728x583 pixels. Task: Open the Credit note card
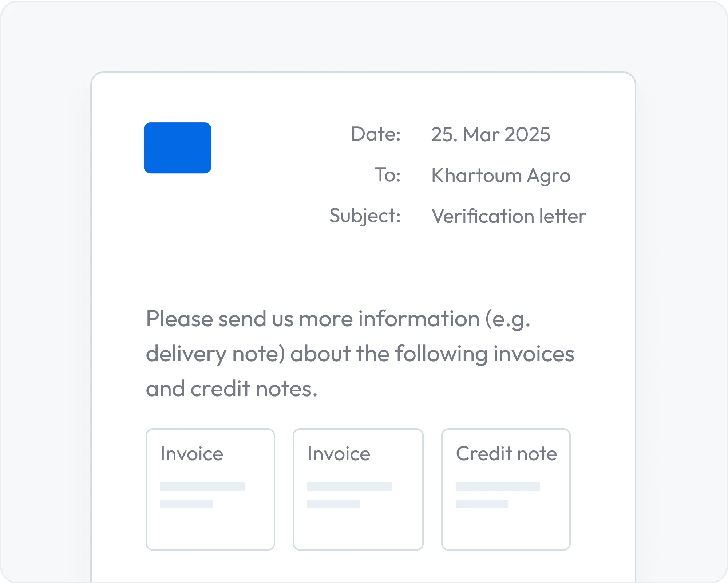(x=506, y=489)
